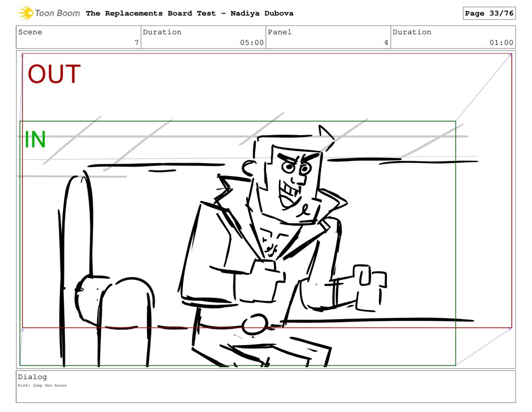Click the Duration label above '05:00'
The image size is (532, 412).
pyautogui.click(x=162, y=32)
